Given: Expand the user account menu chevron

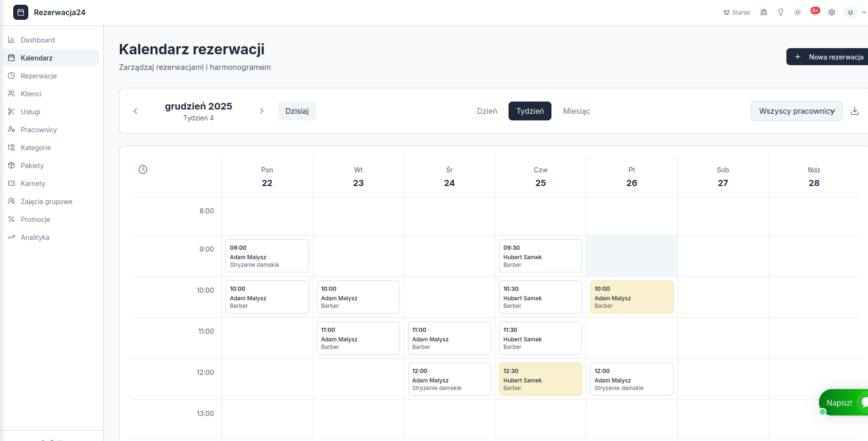Looking at the screenshot, I should click(864, 12).
